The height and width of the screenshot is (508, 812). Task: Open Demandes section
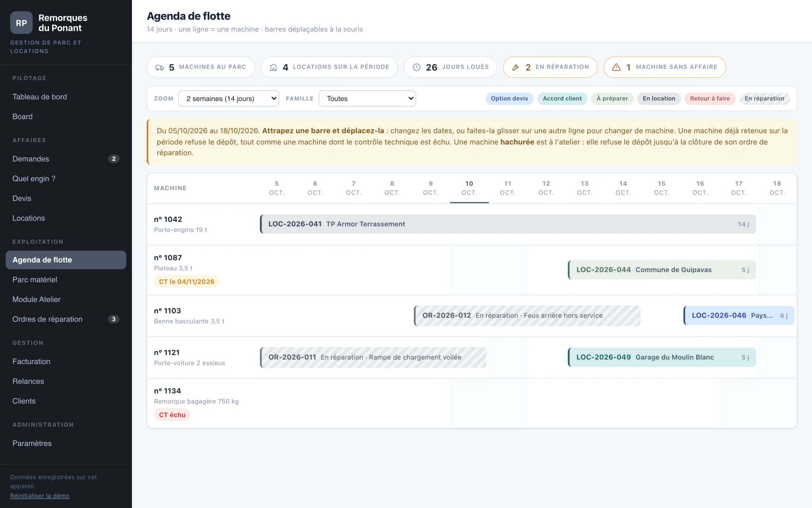pos(66,159)
